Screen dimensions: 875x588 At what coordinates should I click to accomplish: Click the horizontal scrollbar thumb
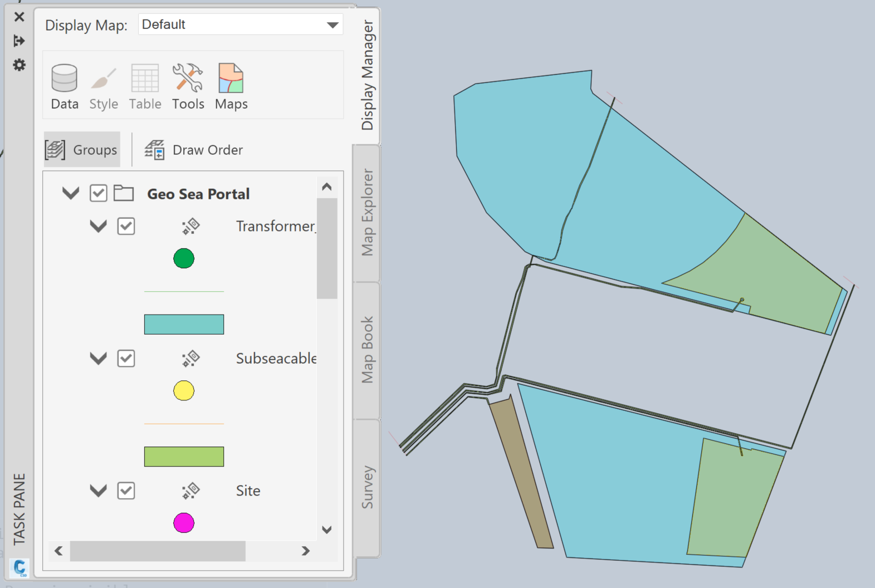158,551
